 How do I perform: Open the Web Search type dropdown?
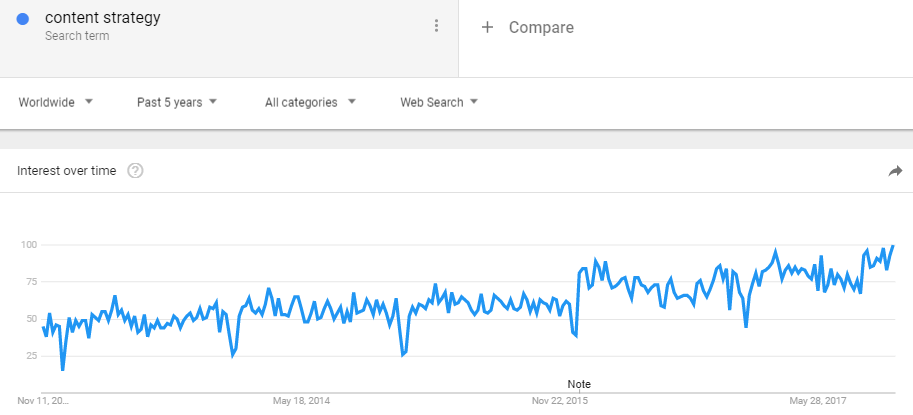click(x=439, y=102)
